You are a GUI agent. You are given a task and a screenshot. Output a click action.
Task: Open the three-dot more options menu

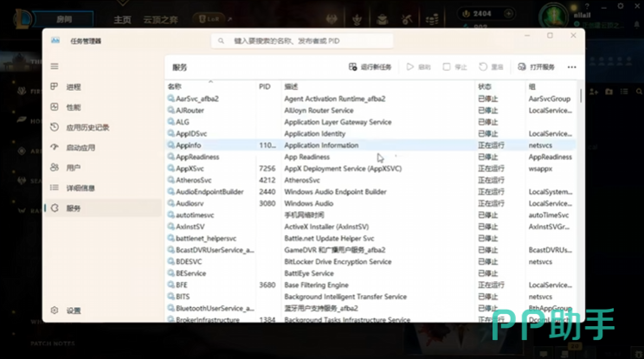tap(571, 67)
